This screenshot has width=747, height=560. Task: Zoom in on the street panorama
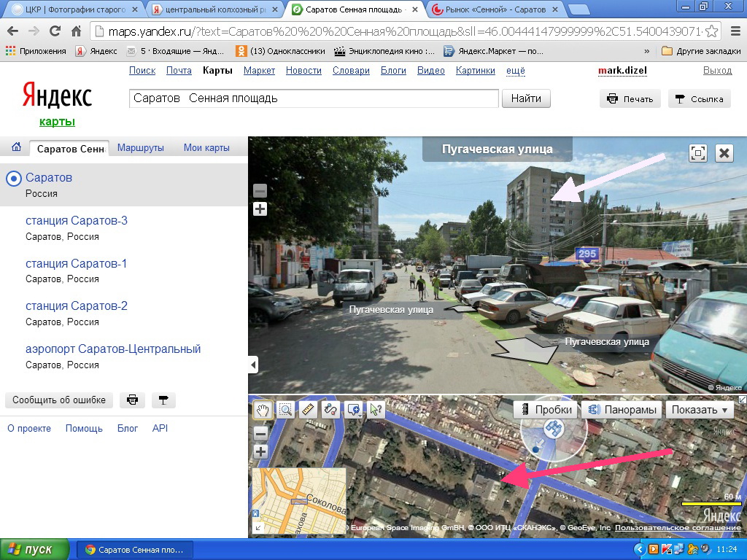260,209
